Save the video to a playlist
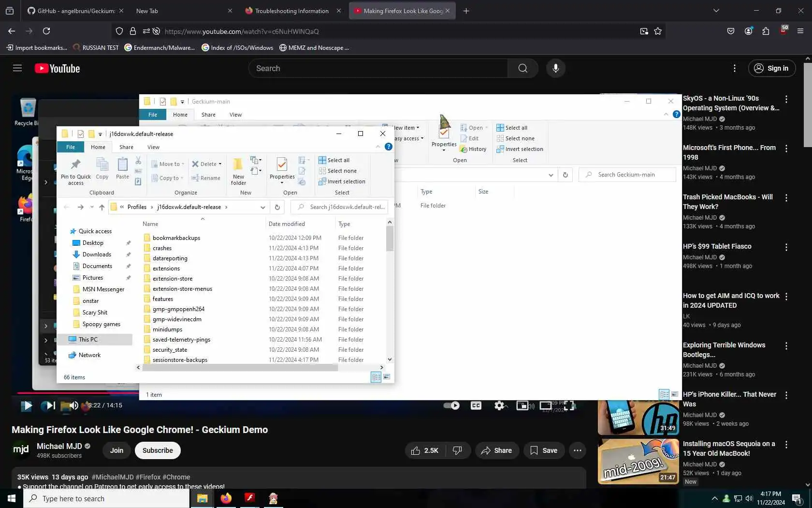 point(544,450)
